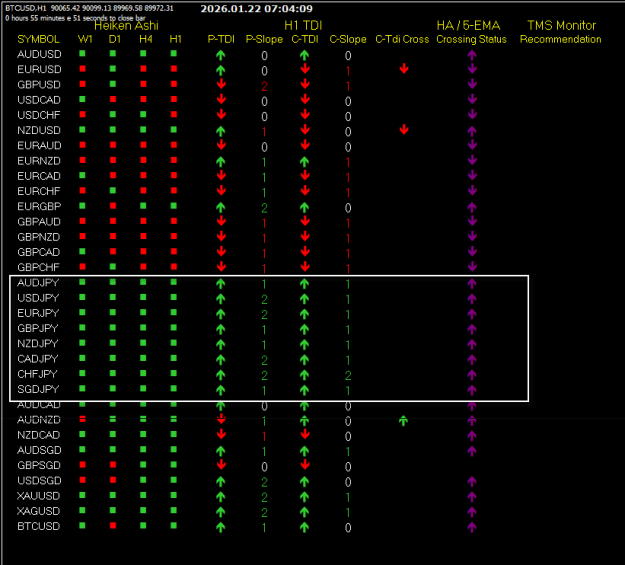Select the EURNZD symbol label
Viewport: 625px width, 565px height.
(39, 161)
